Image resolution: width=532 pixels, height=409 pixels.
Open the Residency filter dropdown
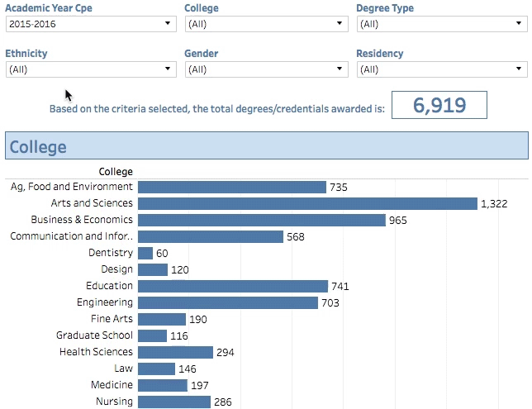click(442, 69)
